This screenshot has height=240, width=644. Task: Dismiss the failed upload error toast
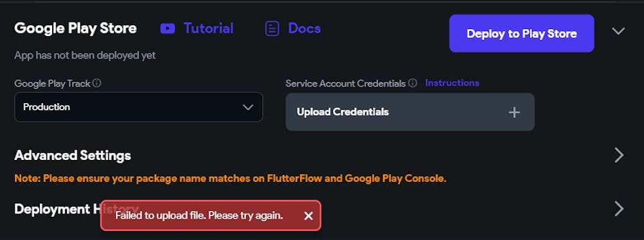[x=308, y=215]
